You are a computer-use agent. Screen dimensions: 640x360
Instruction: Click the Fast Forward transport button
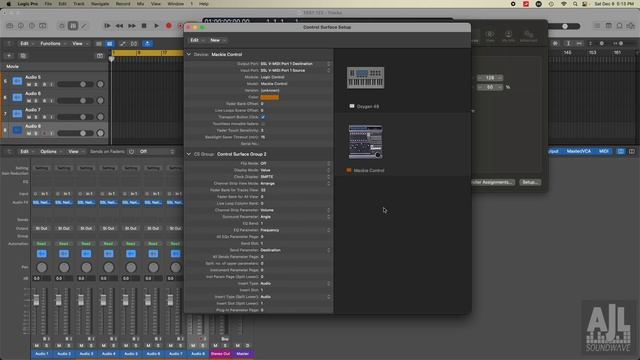point(132,26)
